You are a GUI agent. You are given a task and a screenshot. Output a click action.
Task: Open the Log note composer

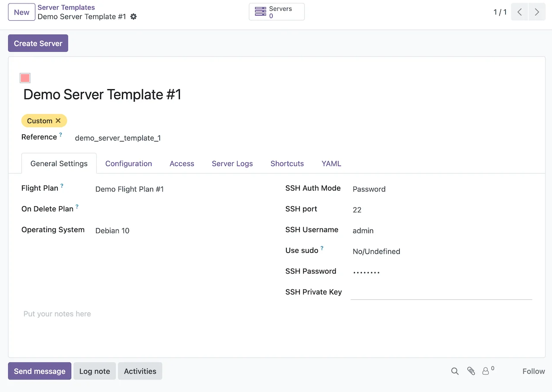94,371
